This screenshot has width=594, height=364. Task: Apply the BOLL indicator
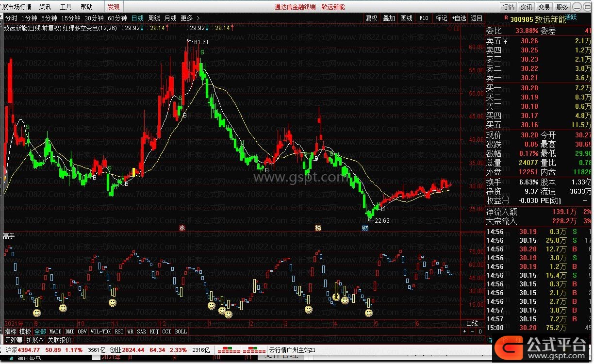point(181,331)
